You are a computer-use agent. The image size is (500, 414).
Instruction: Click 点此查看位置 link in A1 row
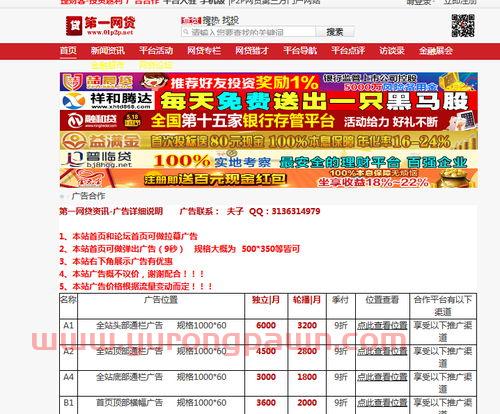pyautogui.click(x=382, y=325)
